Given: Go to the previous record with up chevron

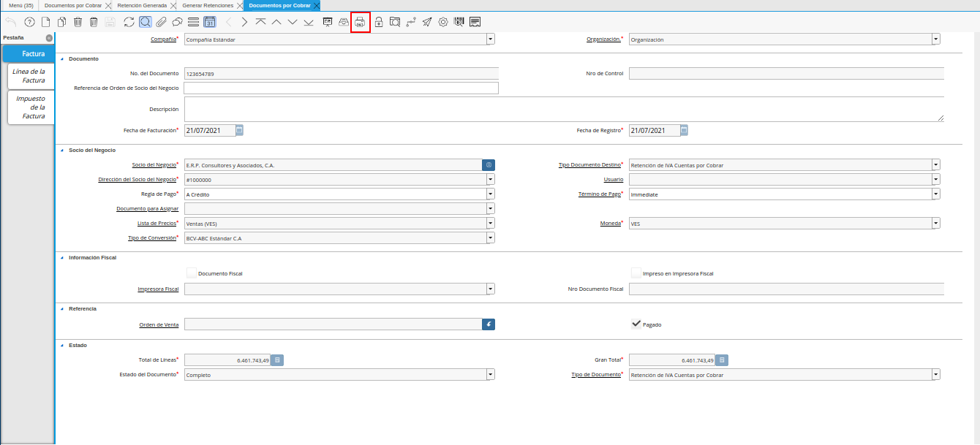Looking at the screenshot, I should tap(276, 22).
